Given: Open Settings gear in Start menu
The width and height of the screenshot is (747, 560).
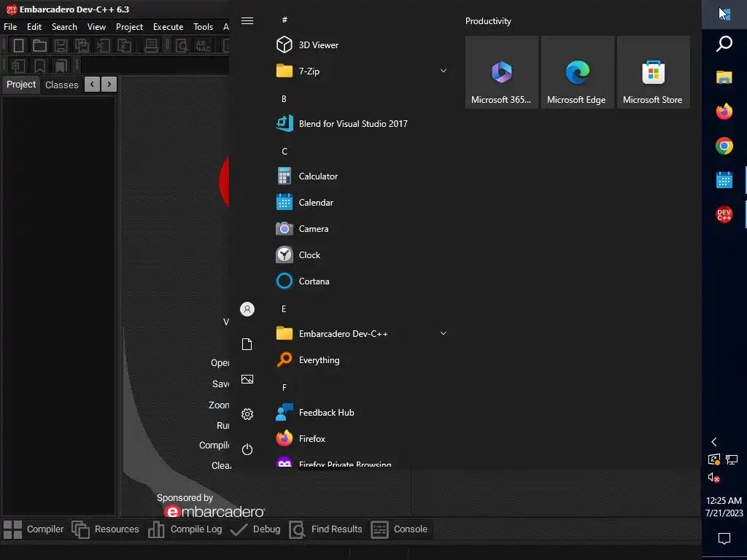Looking at the screenshot, I should click(247, 414).
